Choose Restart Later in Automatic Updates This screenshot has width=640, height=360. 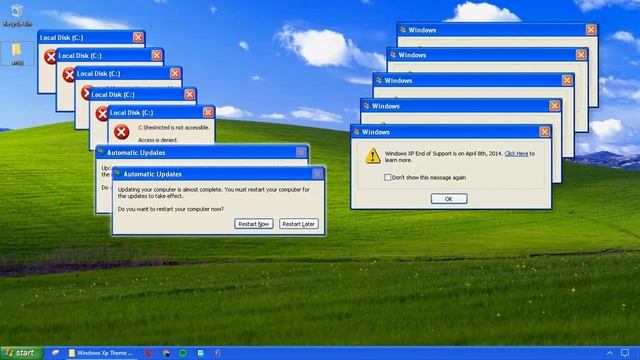click(298, 224)
